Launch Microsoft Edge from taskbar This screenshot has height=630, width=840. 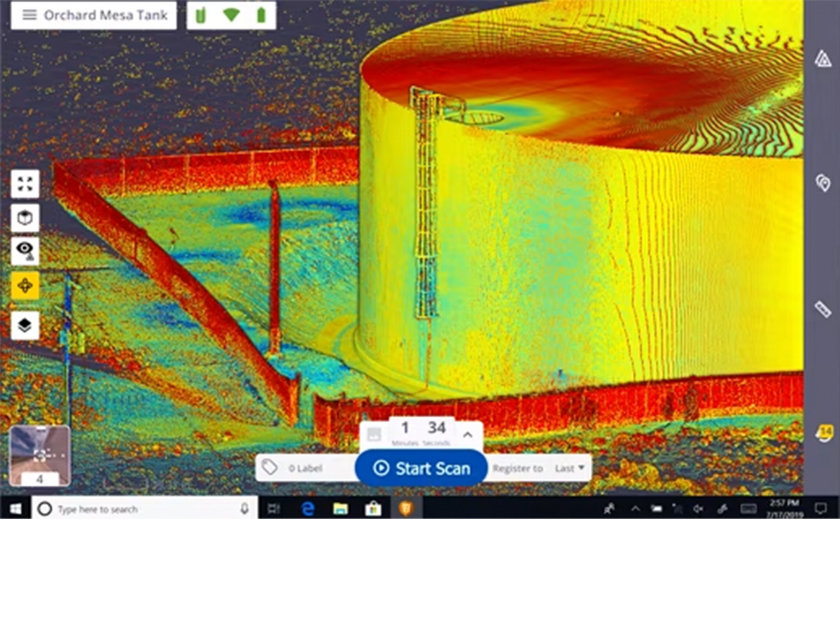(x=308, y=509)
